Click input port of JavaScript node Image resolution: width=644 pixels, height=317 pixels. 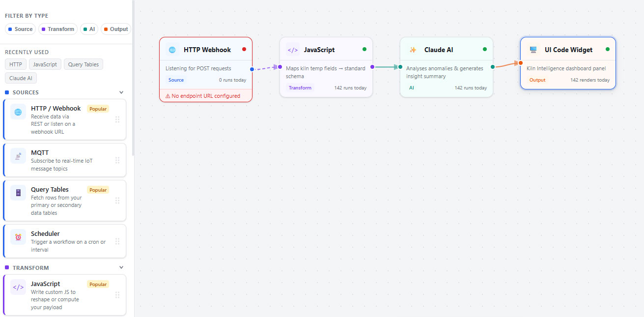[x=280, y=67]
